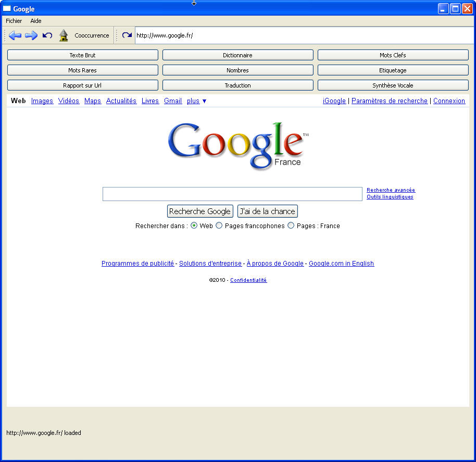Viewport: 476px width, 462px height.
Task: Open the Confidentialité link
Action: pyautogui.click(x=248, y=280)
